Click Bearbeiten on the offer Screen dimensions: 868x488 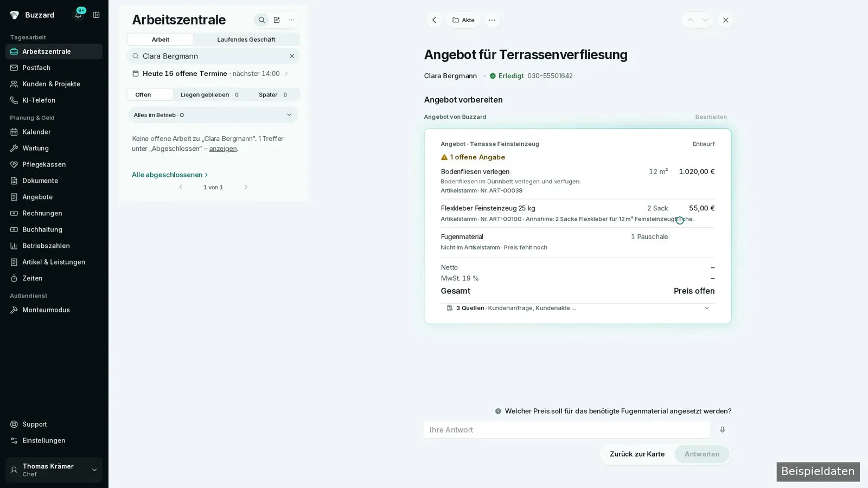pos(711,117)
